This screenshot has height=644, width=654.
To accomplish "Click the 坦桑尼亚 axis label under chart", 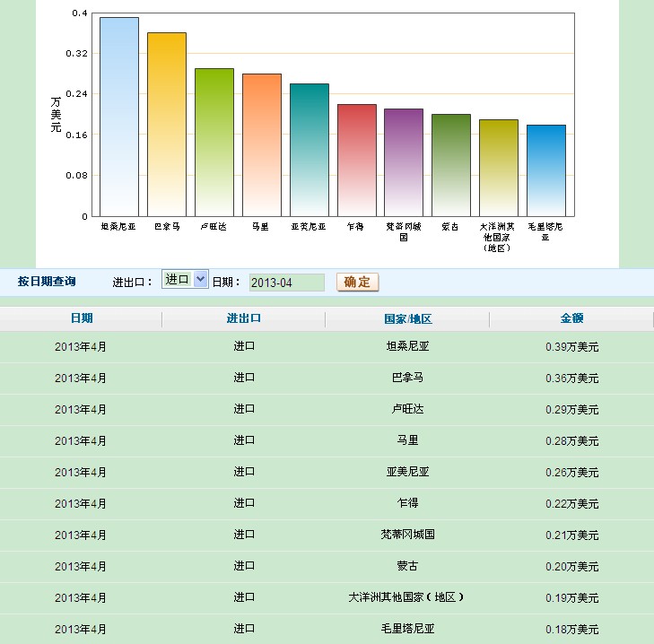I will [x=118, y=227].
